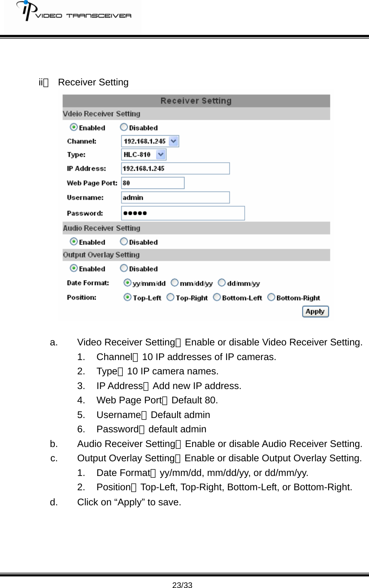Select dd/mm/yy date format
The width and height of the screenshot is (369, 588).
click(x=222, y=282)
